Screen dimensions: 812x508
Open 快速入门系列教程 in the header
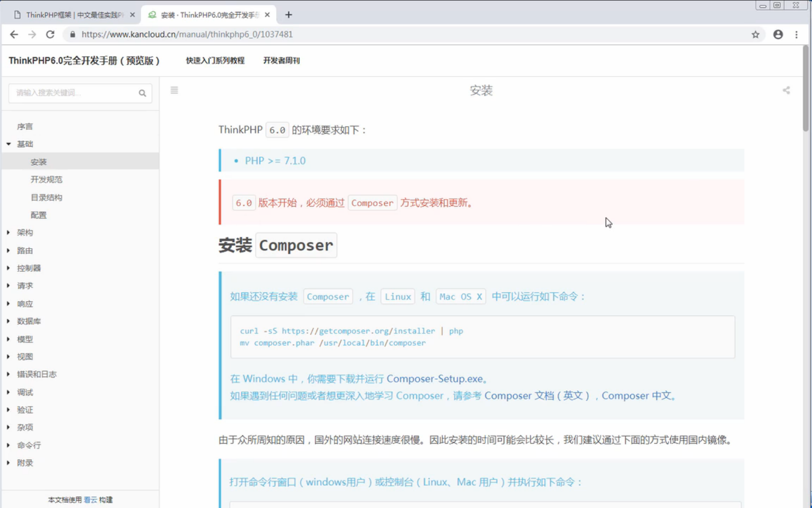(x=215, y=60)
